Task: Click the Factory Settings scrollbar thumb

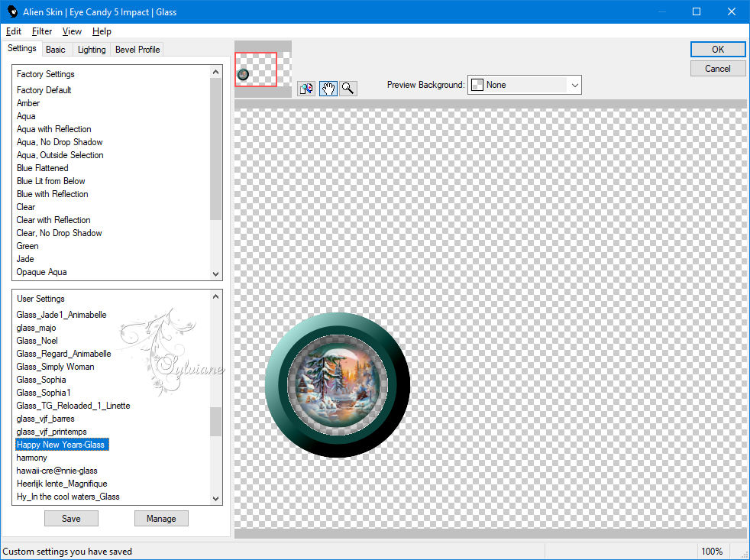Action: coord(215,149)
